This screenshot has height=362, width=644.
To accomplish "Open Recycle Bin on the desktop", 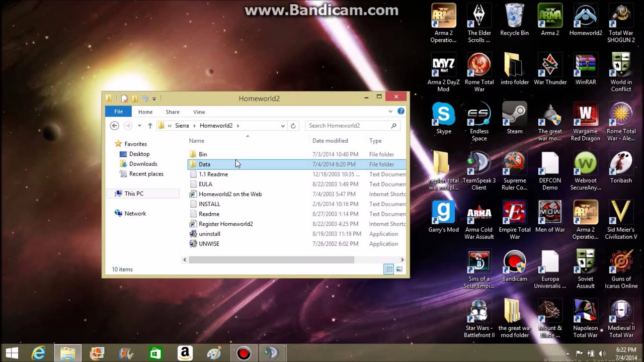I will 514,20.
